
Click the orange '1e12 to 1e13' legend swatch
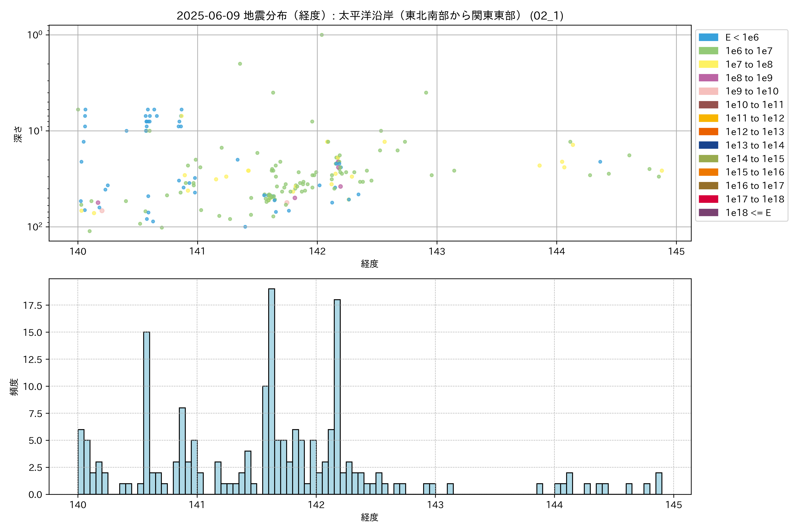coord(708,132)
